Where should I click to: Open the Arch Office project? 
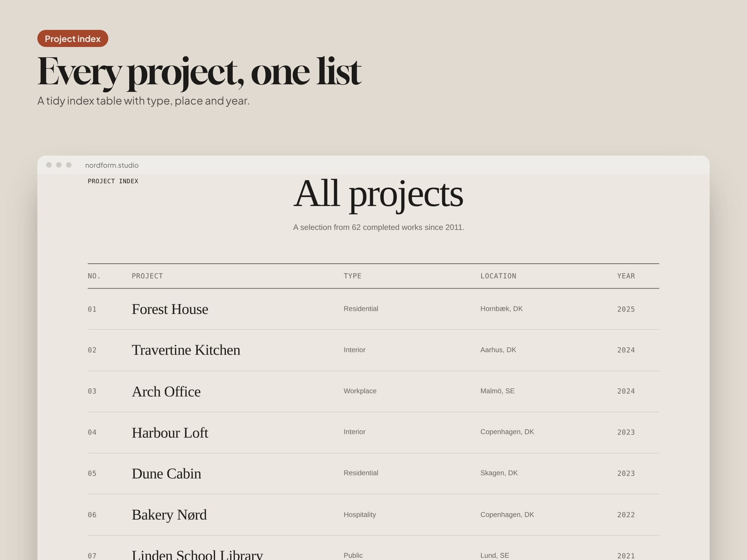tap(166, 392)
